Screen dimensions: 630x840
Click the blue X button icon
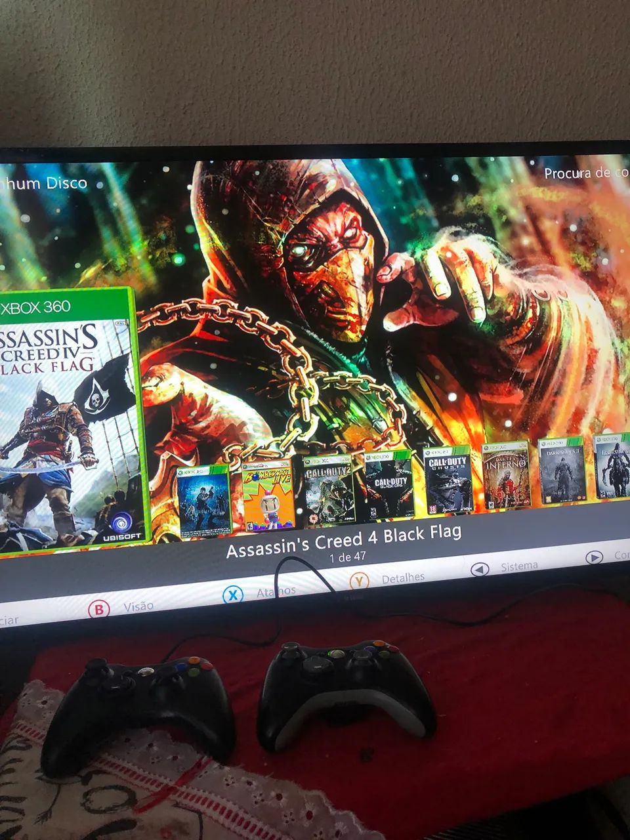coord(232,595)
